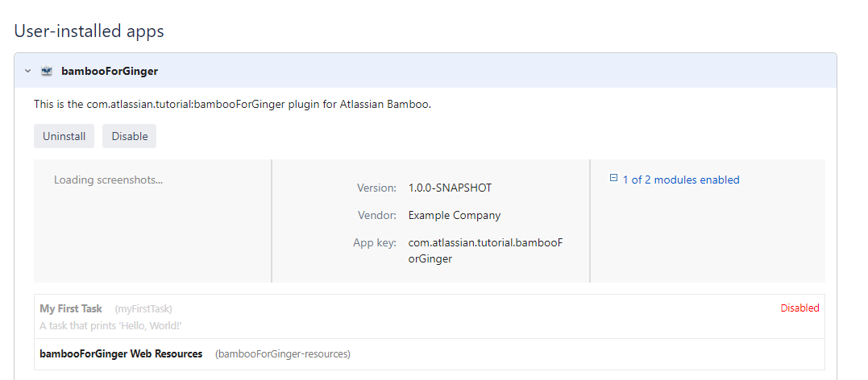Image resolution: width=868 pixels, height=380 pixels.
Task: Click the red Disabled status label
Action: click(x=800, y=308)
